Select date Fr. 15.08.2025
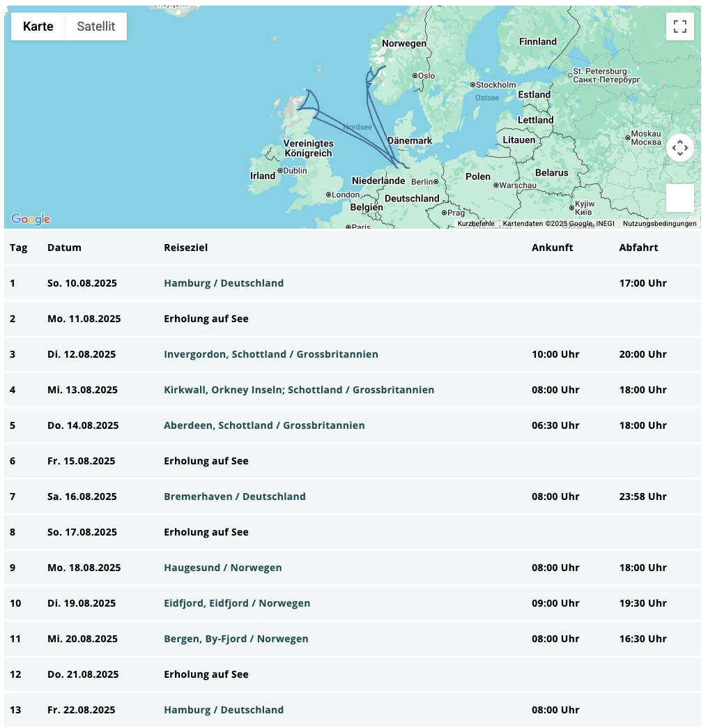The height and width of the screenshot is (728, 708). coord(82,461)
